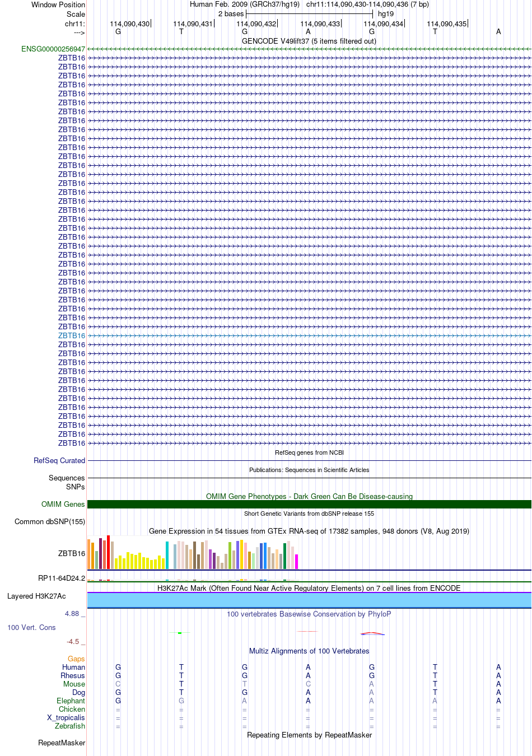Screen dimensions: 532x756
Task: Click the small green PhyloP conservation mark
Action: click(x=180, y=633)
